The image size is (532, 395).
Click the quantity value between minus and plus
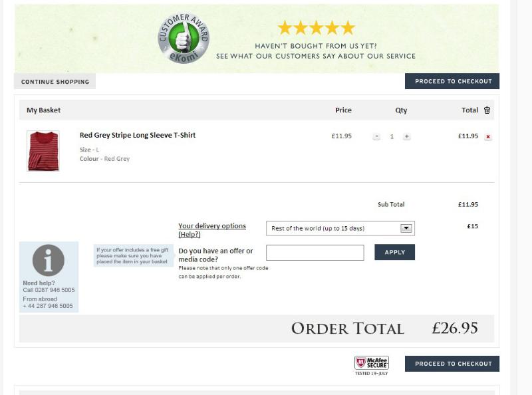[x=392, y=136]
